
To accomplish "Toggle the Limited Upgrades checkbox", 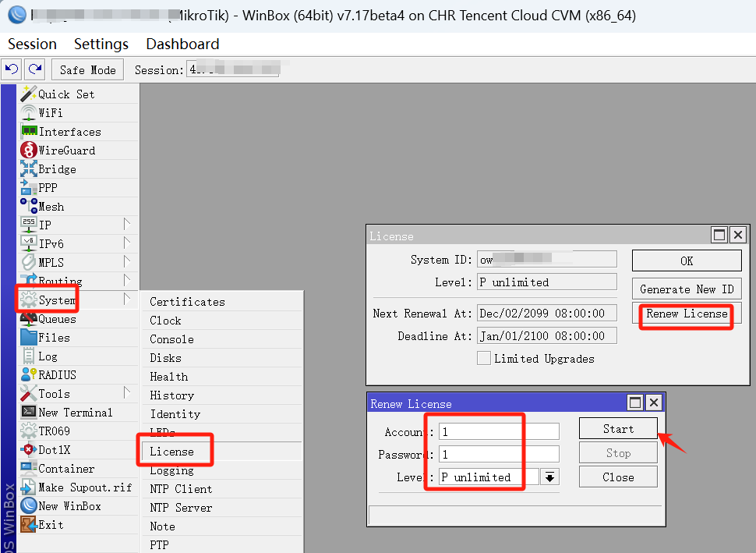I will pyautogui.click(x=483, y=359).
